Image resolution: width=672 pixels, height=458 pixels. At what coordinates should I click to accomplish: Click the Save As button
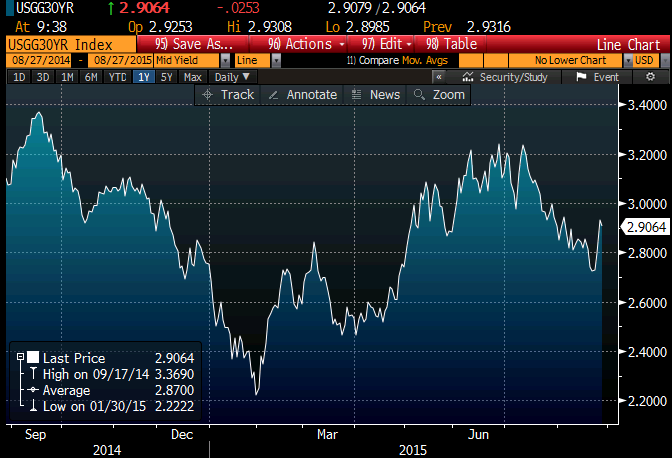point(196,44)
